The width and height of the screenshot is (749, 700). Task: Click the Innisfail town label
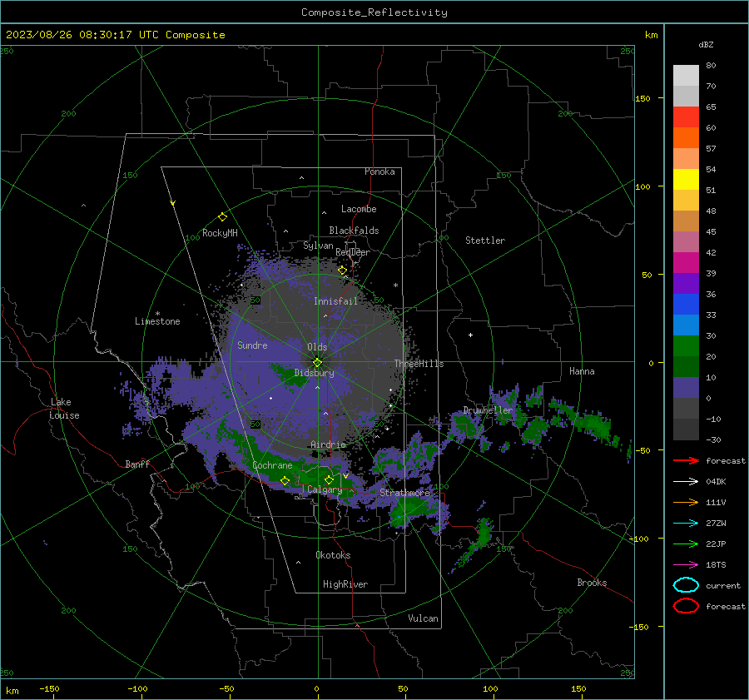(335, 301)
